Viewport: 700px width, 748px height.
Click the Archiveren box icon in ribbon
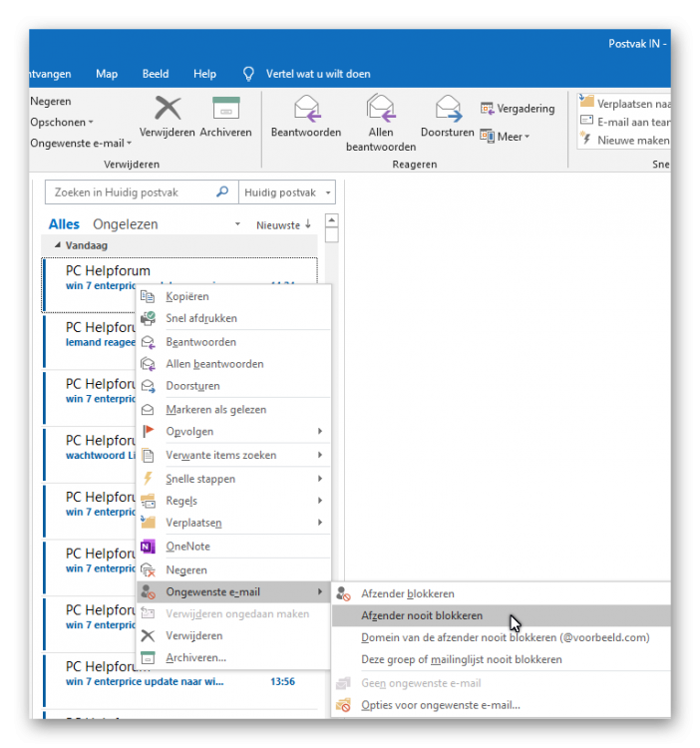[226, 108]
